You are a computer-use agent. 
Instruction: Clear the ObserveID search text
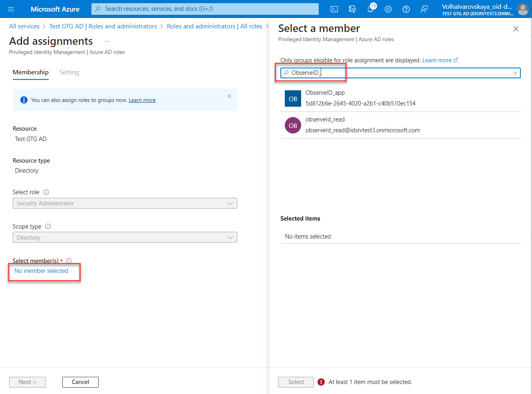[515, 73]
